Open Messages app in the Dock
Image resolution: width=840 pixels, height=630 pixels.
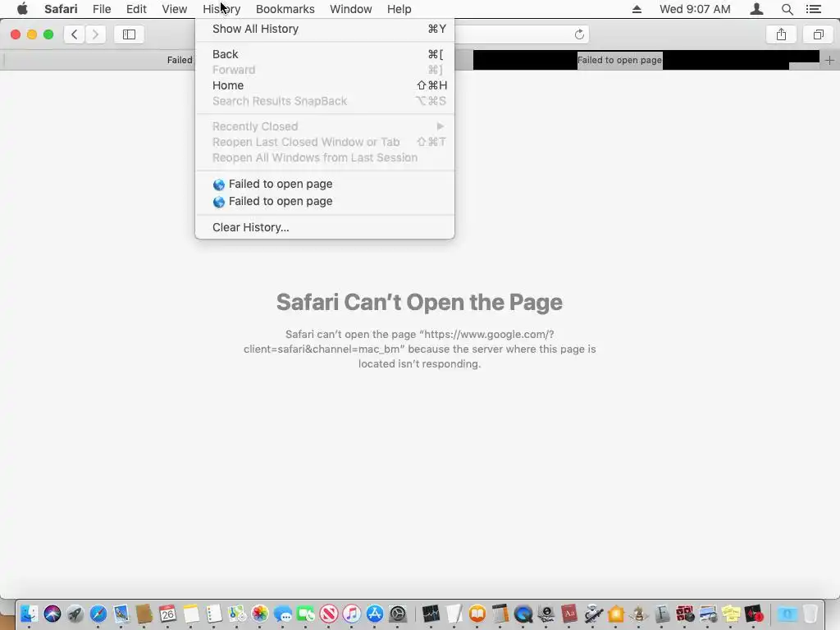point(283,614)
